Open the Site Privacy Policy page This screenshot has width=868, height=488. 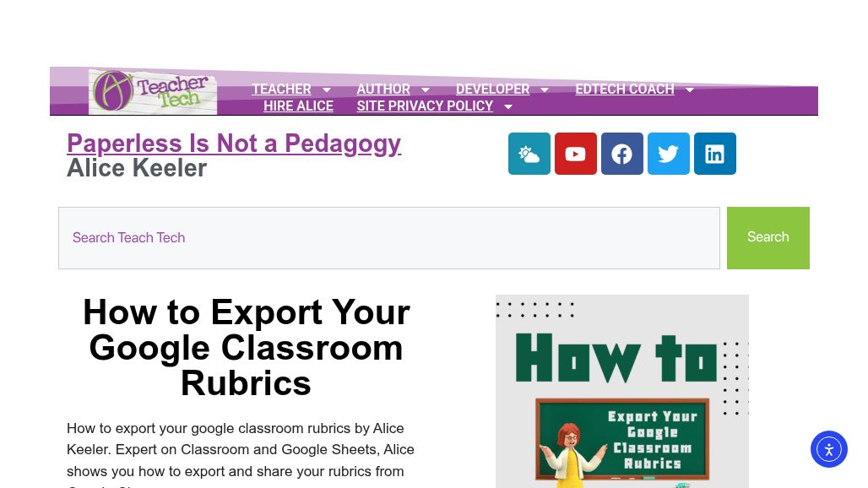(x=425, y=106)
